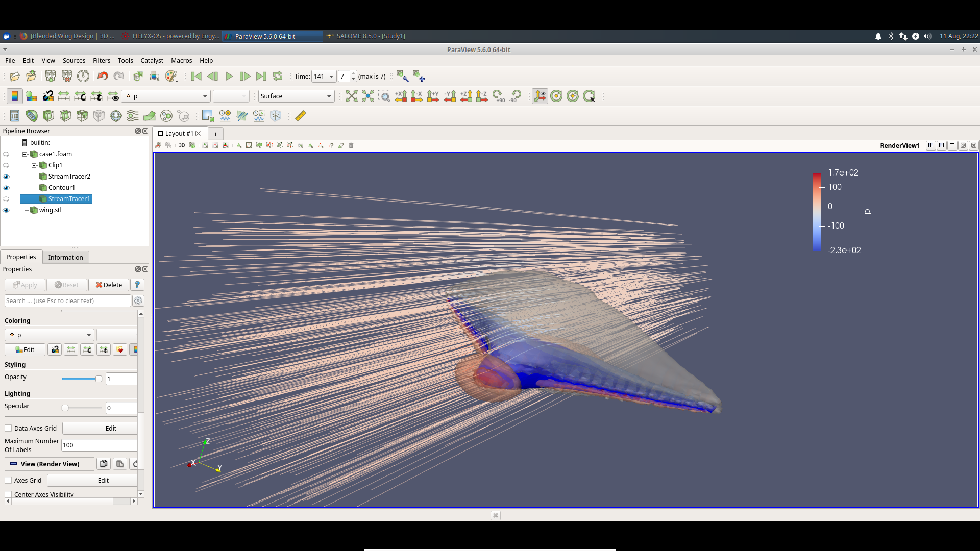Click the properties search field
This screenshot has height=551, width=980.
click(x=67, y=301)
